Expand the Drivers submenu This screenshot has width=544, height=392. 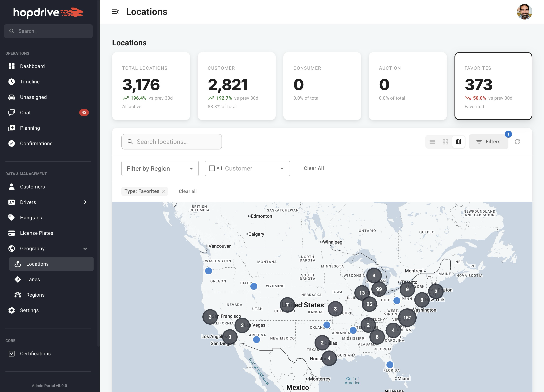tap(85, 202)
